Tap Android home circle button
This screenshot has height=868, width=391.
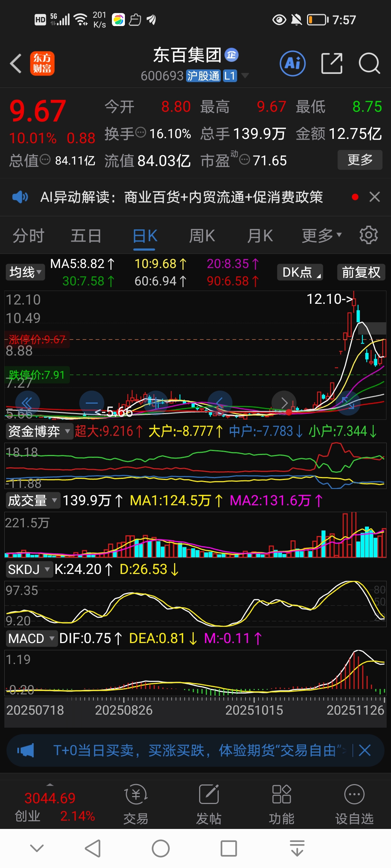click(160, 848)
